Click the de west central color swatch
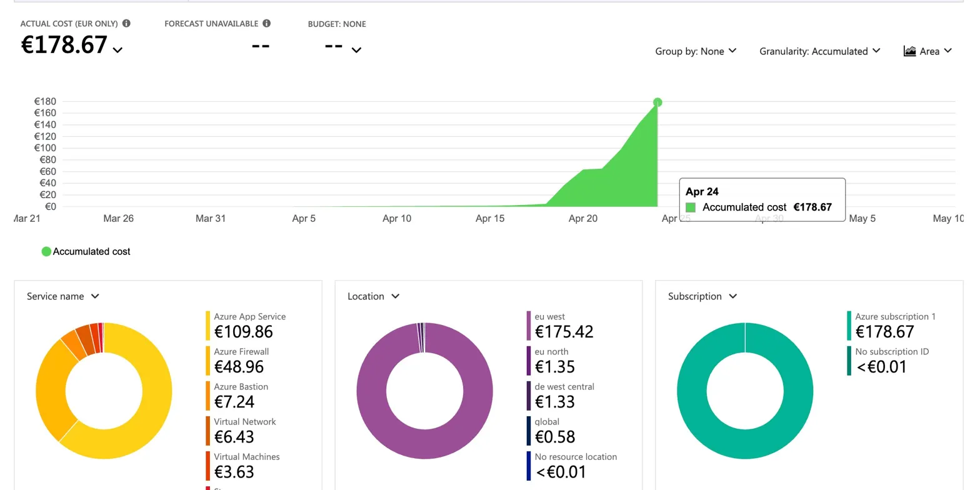Viewport: 980px width, 490px height. (529, 396)
